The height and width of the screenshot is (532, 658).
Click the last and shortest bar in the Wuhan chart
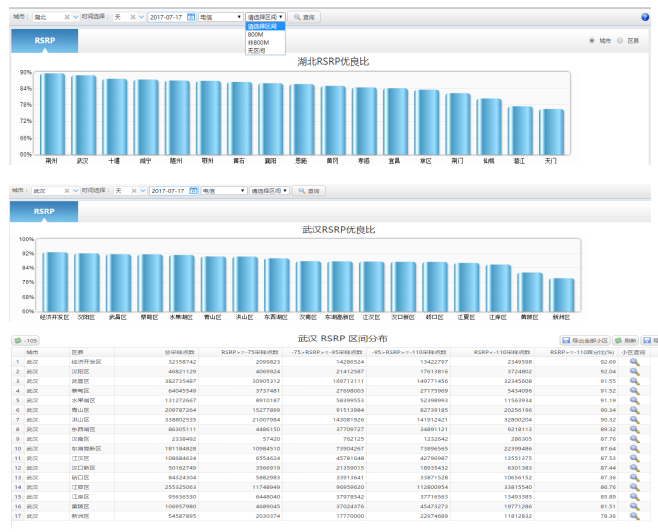coord(561,295)
